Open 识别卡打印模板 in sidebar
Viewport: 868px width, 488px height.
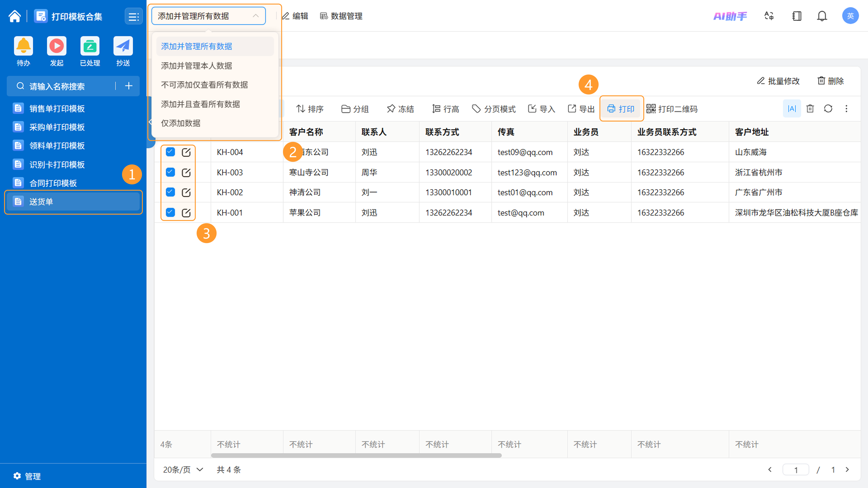click(73, 164)
